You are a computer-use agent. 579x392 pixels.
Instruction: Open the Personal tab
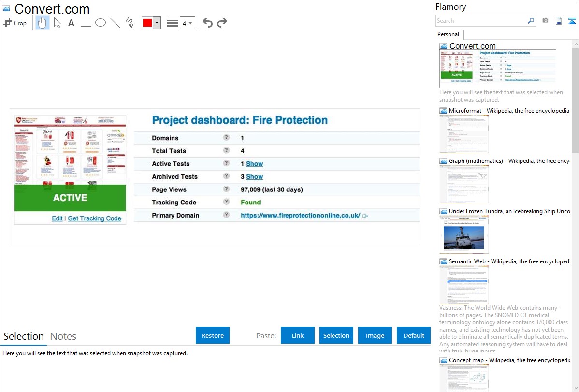(448, 34)
